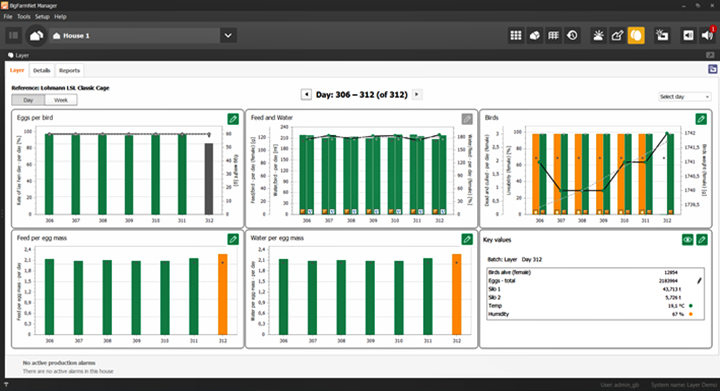
Task: Click the Reference: Lohmann LSL Classic Cage label
Action: [x=60, y=88]
